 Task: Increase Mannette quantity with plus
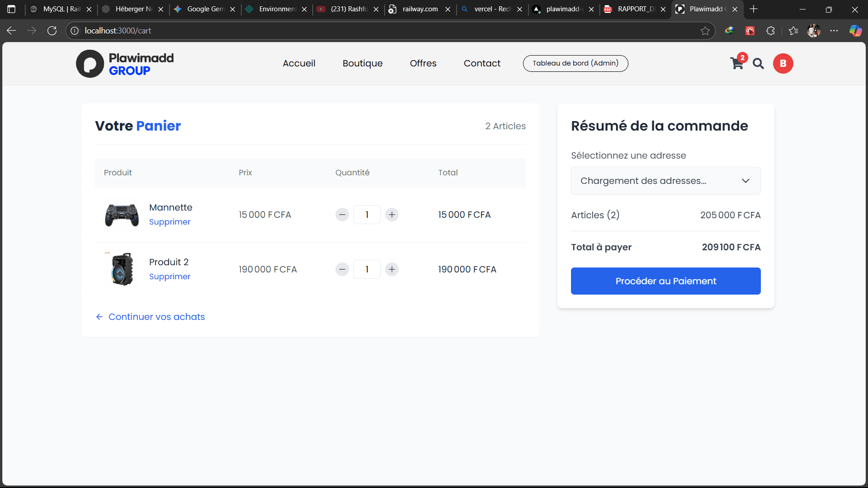coord(392,215)
